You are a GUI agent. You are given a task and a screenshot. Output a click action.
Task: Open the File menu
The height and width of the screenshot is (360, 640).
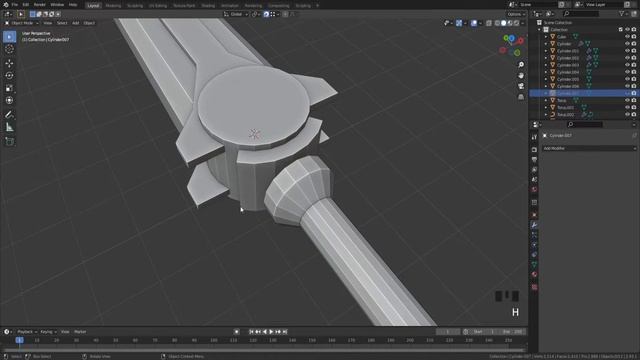15,4
